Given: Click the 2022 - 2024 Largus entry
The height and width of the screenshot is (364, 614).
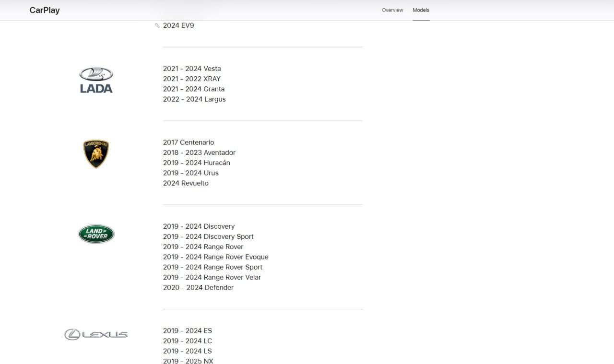Looking at the screenshot, I should [194, 99].
